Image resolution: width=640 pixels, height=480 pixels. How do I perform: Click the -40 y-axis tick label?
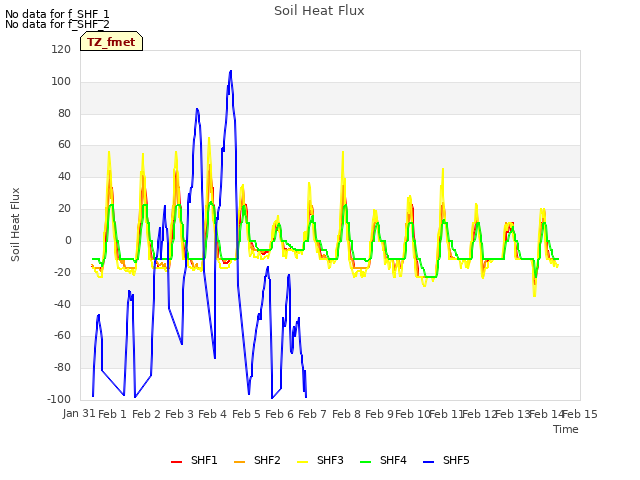[x=62, y=304]
